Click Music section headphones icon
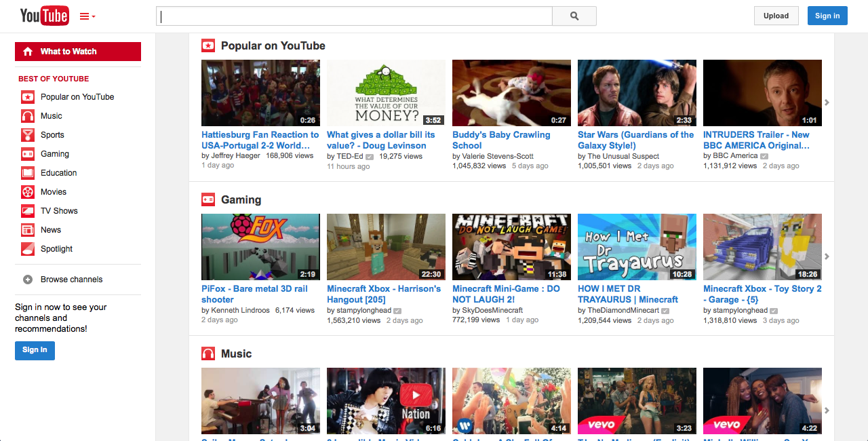This screenshot has width=868, height=441. point(208,353)
